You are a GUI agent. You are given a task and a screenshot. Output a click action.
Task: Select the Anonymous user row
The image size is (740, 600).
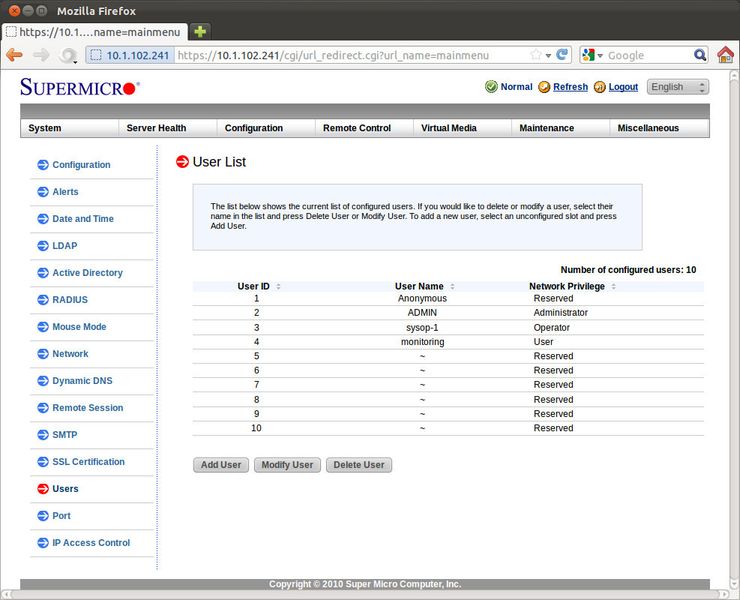click(448, 298)
